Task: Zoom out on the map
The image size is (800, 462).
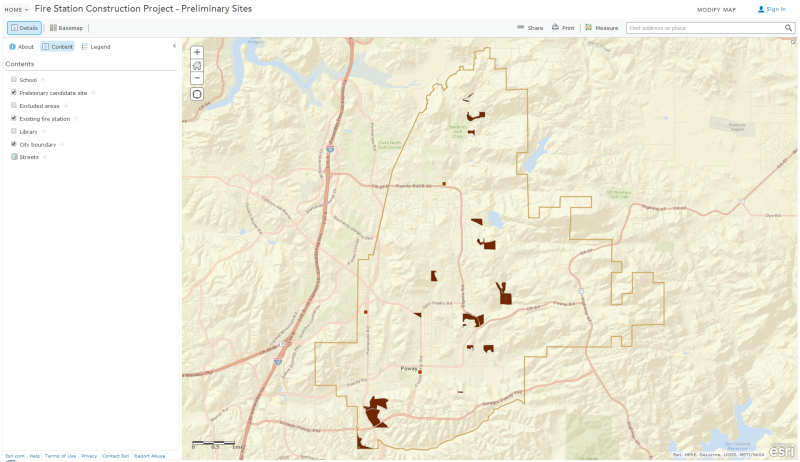Action: [x=197, y=78]
